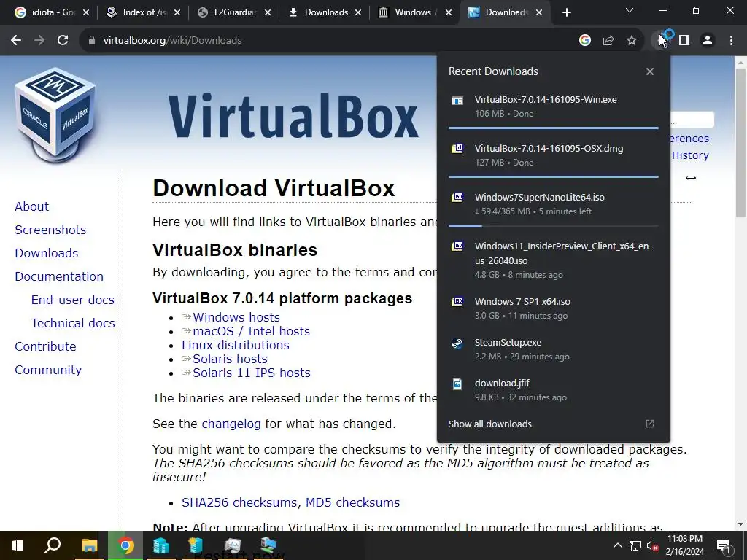Open the Chrome three-dot menu
The height and width of the screenshot is (560, 747).
click(731, 41)
